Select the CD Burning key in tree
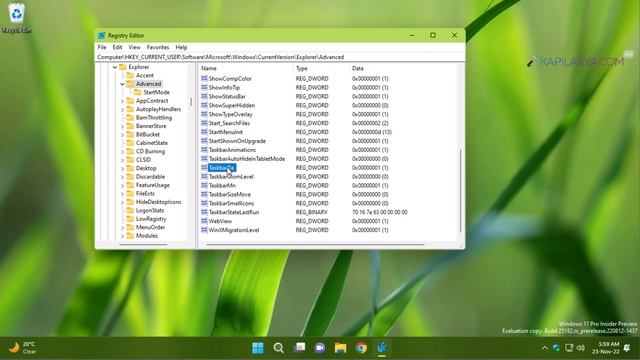 click(150, 151)
